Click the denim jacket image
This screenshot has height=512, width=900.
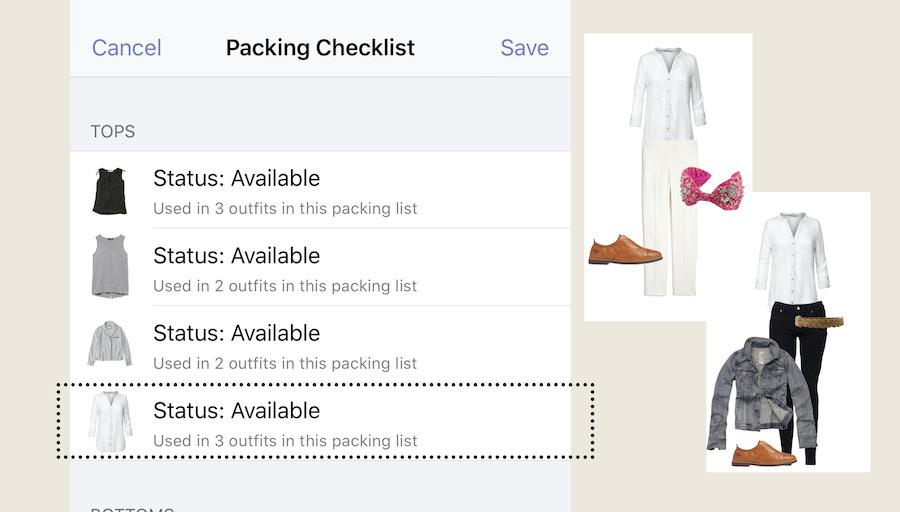tap(761, 393)
